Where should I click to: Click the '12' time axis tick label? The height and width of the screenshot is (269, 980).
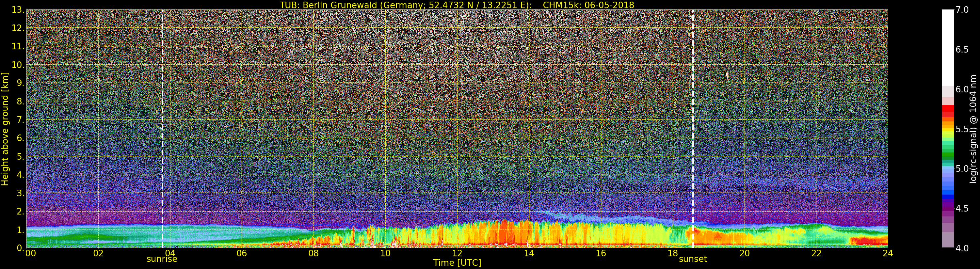(457, 253)
